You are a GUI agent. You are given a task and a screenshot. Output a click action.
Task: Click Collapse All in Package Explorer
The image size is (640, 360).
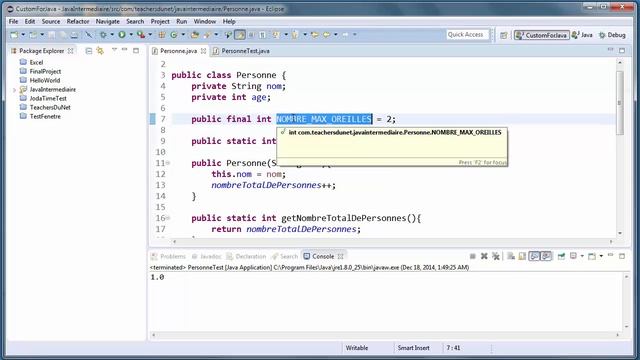tap(89, 51)
